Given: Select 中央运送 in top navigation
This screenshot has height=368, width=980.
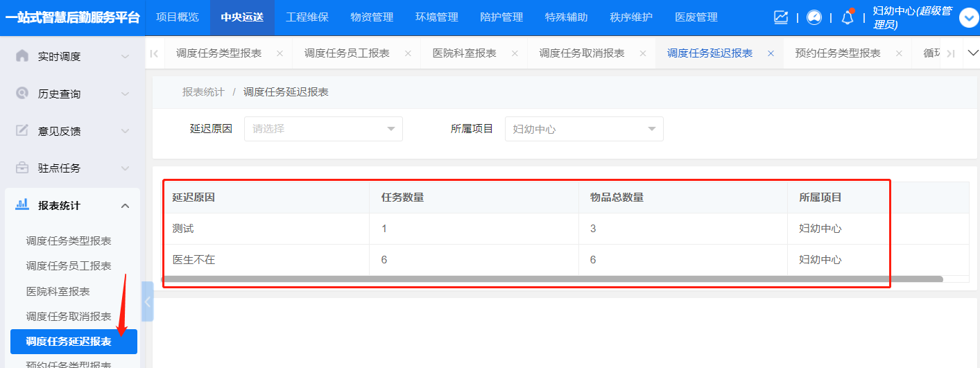Looking at the screenshot, I should tap(242, 17).
